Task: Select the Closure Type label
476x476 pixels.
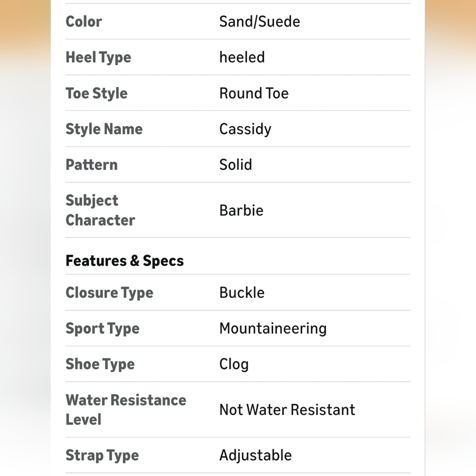Action: tap(109, 293)
